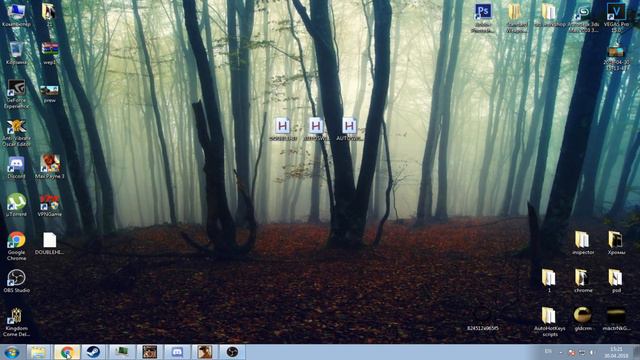Image resolution: width=640 pixels, height=360 pixels.
Task: Launch Max Payne 3 desktop shortcut
Action: [x=50, y=167]
